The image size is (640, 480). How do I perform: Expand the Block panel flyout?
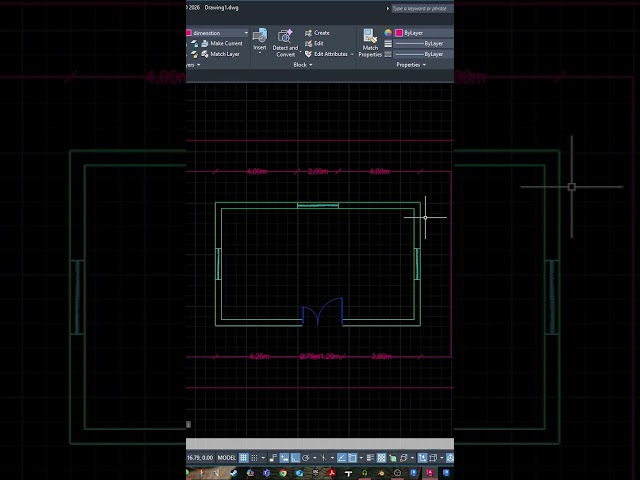click(x=302, y=65)
